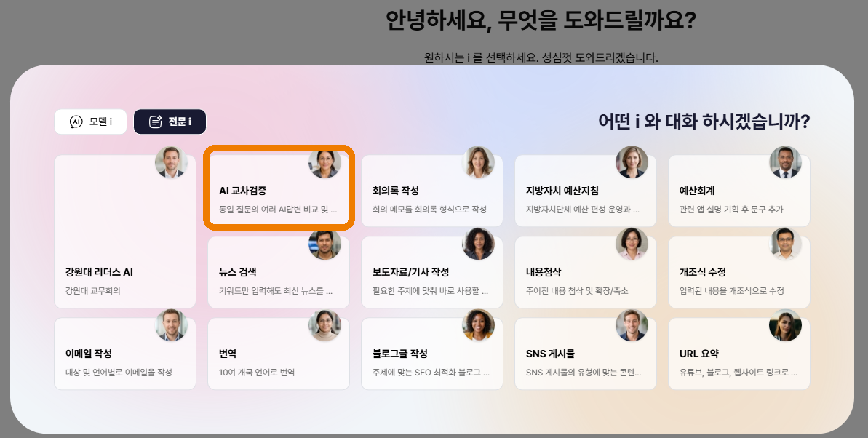Open the 강원대 리더스 AI card
The width and height of the screenshot is (868, 438).
125,231
